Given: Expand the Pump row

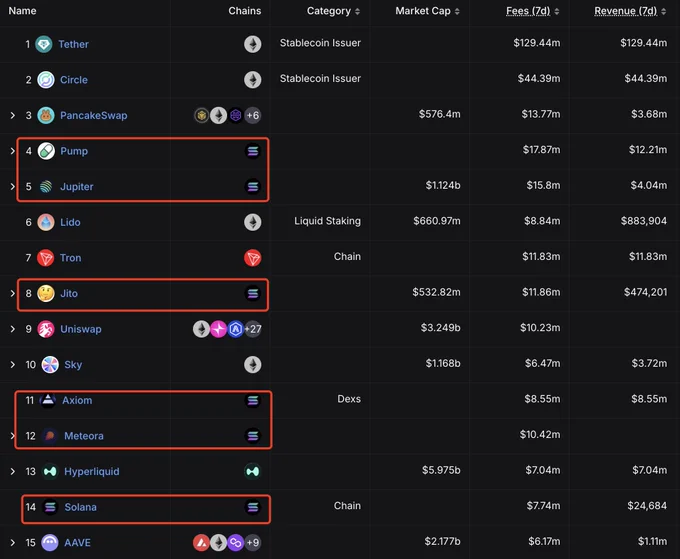Looking at the screenshot, I should (13, 151).
